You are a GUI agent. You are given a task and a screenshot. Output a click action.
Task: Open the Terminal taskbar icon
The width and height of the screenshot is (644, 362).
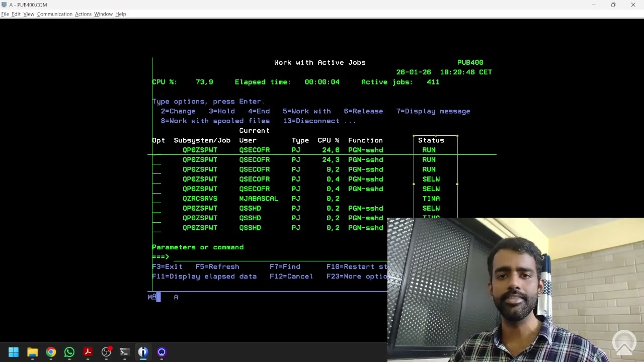[124, 352]
